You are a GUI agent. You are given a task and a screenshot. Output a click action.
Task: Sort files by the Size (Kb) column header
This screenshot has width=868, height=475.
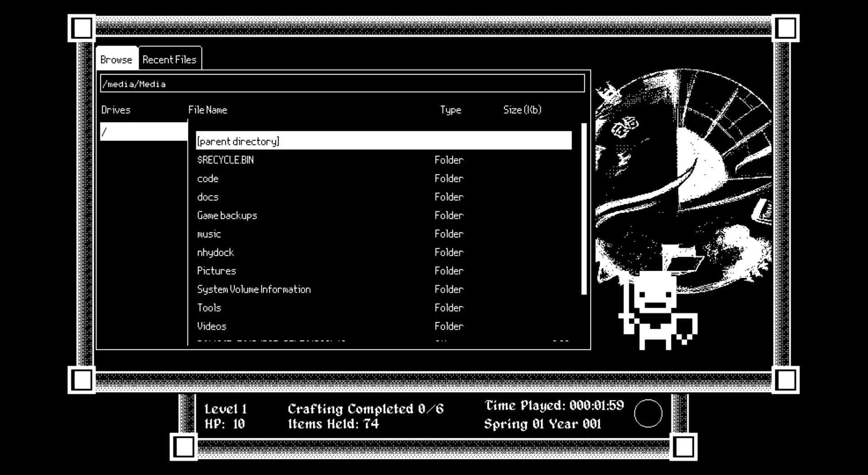click(x=523, y=109)
